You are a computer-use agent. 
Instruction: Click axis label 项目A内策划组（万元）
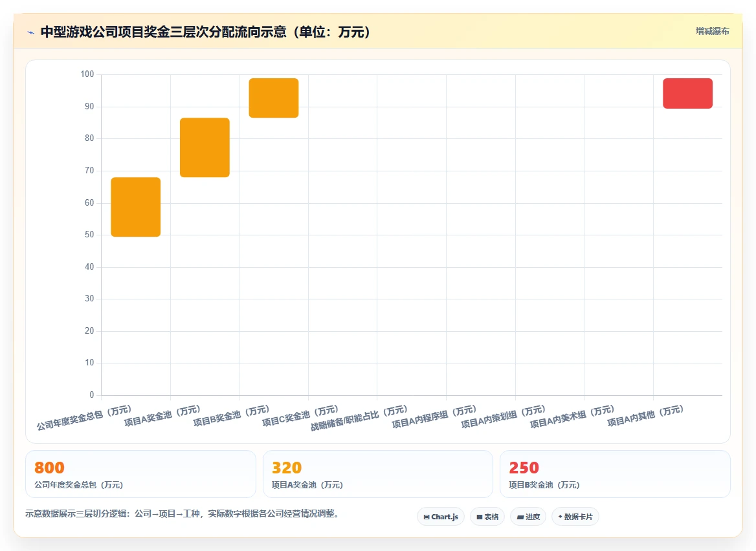point(503,416)
